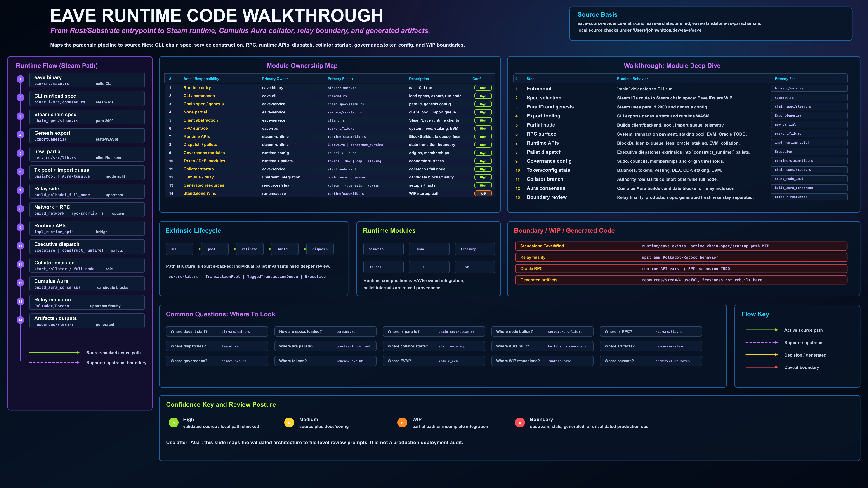Click the 'How are specs loaded?' question card

pyautogui.click(x=325, y=331)
